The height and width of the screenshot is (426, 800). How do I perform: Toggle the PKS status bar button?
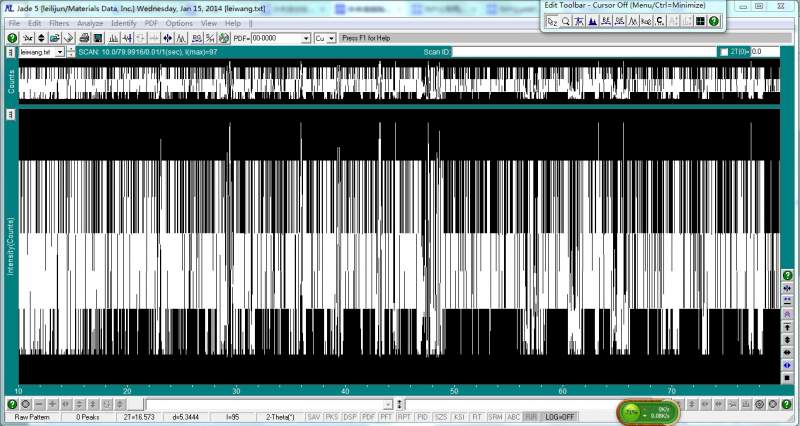point(332,417)
